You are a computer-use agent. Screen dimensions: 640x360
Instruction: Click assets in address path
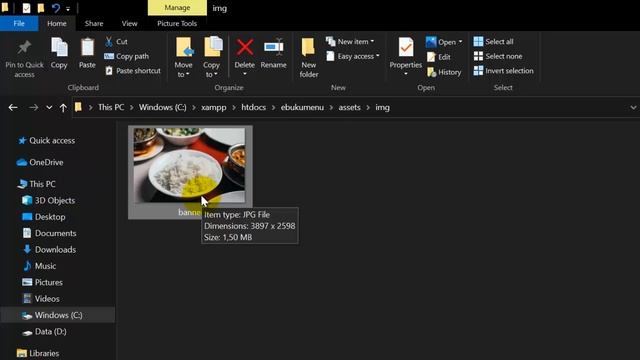(349, 107)
